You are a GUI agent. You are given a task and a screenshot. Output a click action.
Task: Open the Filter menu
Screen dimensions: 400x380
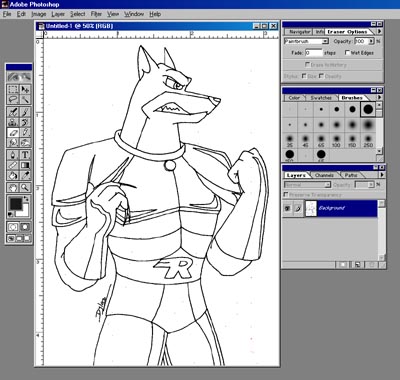[x=96, y=14]
